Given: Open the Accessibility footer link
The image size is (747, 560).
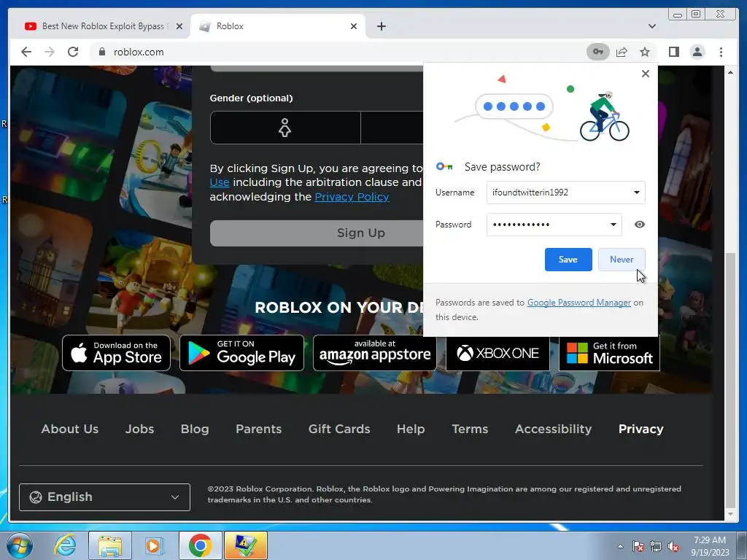Looking at the screenshot, I should click(553, 429).
